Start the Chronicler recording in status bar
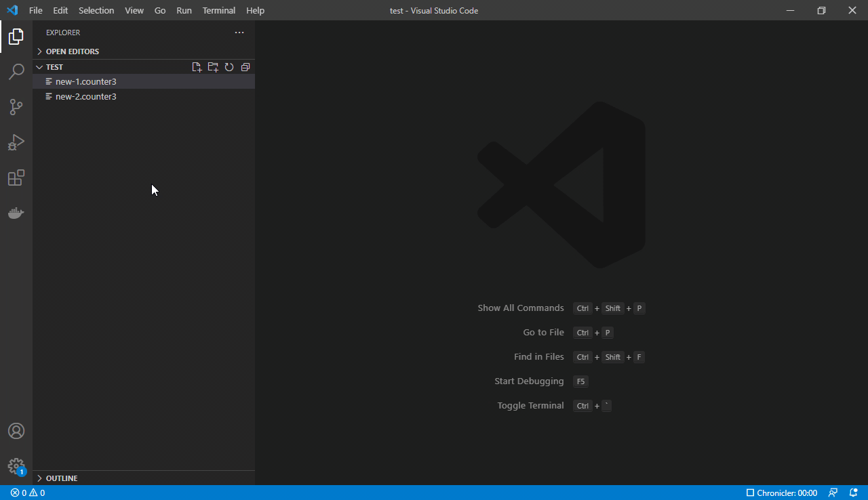Viewport: 868px width, 500px height. click(x=782, y=493)
